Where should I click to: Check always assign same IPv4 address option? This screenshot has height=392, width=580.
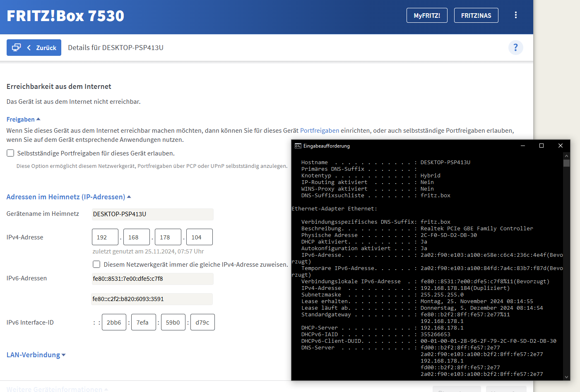(x=96, y=264)
